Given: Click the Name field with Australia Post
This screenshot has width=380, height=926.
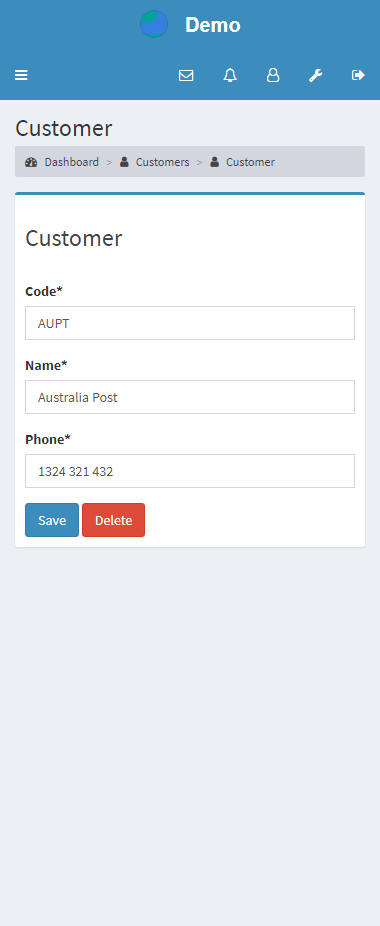Looking at the screenshot, I should tap(190, 397).
